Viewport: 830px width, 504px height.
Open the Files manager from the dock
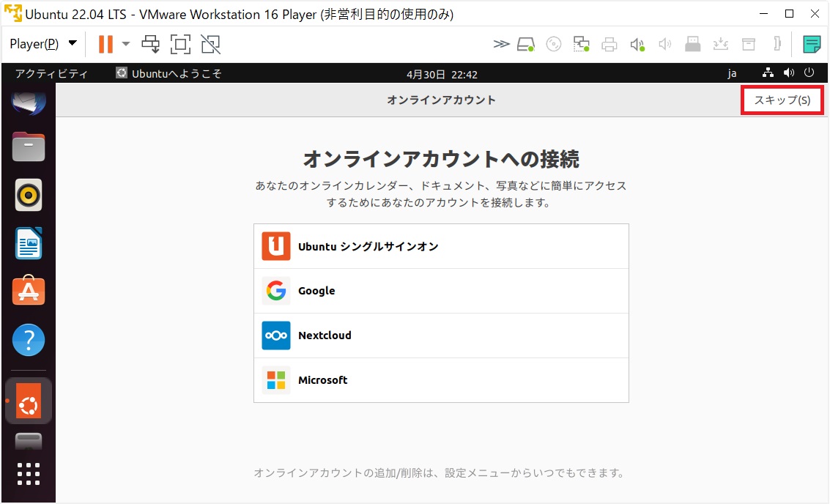coord(29,147)
